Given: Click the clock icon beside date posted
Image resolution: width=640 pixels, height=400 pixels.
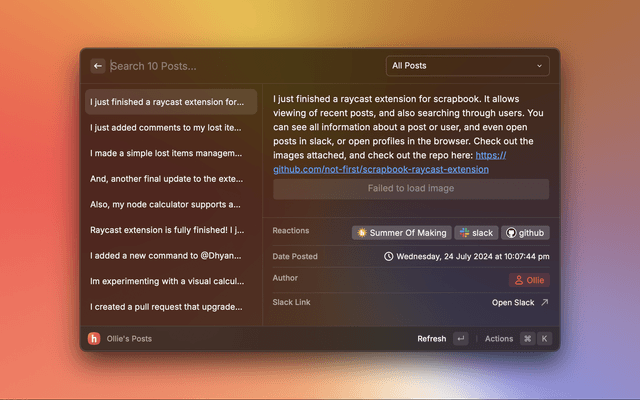Looking at the screenshot, I should click(389, 256).
